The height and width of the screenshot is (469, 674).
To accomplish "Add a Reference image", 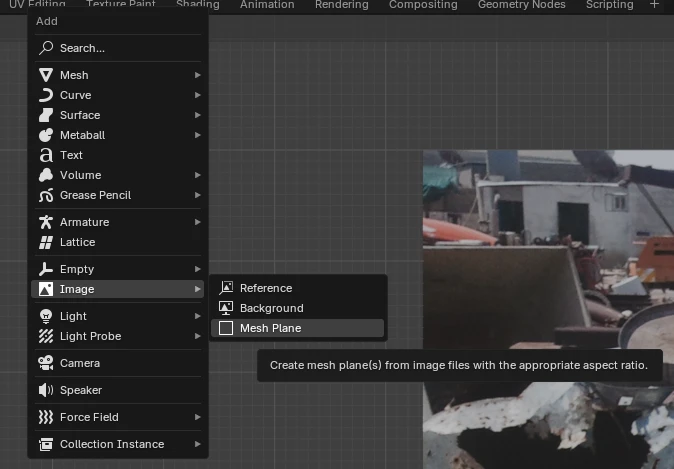I will coord(265,288).
